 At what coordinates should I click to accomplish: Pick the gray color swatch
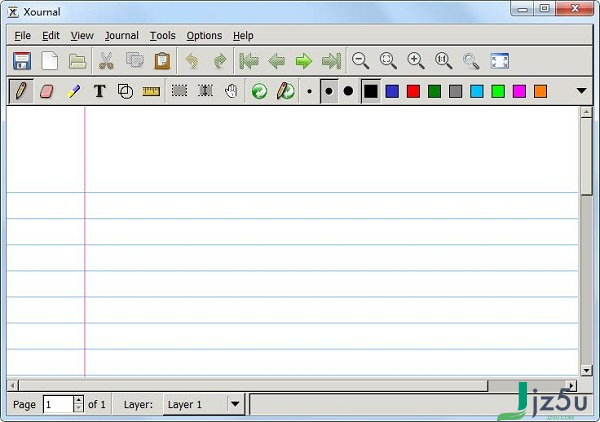click(x=455, y=91)
